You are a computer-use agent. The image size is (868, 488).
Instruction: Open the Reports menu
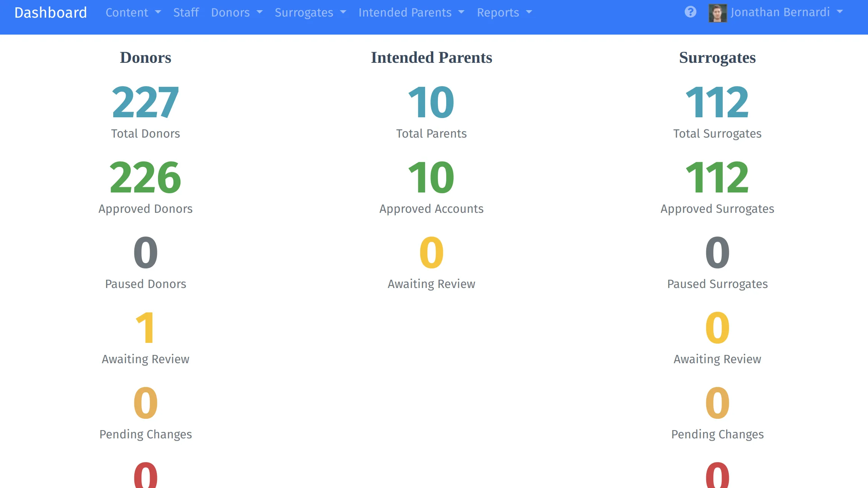[x=504, y=12]
